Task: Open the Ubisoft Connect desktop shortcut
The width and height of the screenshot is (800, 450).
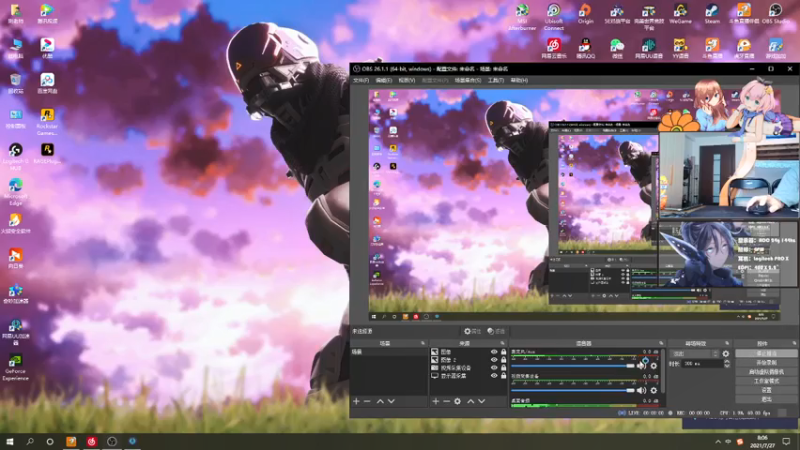Action: click(x=554, y=17)
